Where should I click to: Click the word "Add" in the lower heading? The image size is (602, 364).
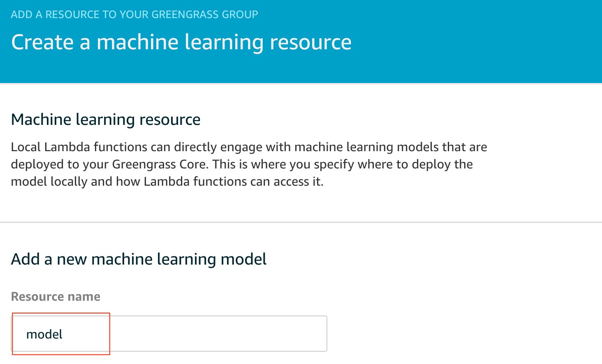25,259
